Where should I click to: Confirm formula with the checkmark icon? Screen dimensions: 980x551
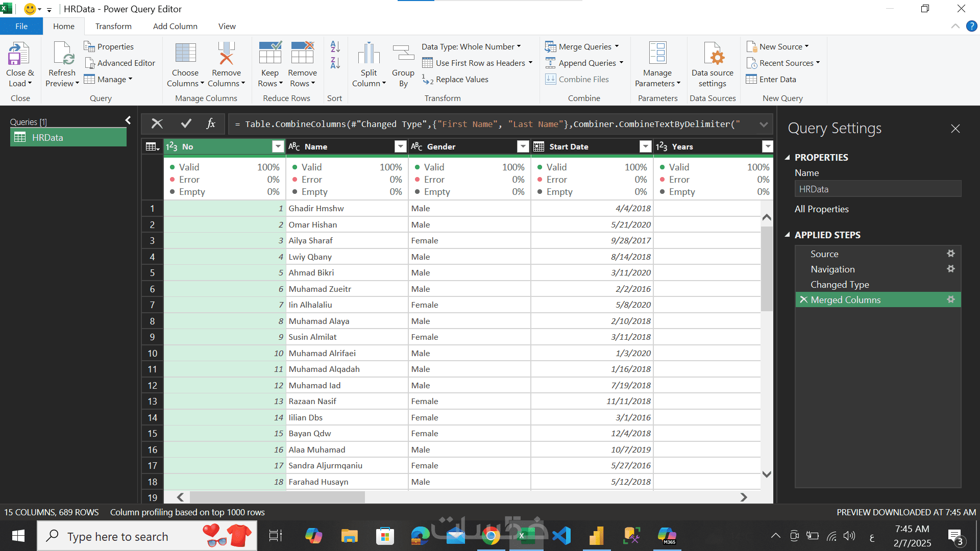[x=186, y=123]
